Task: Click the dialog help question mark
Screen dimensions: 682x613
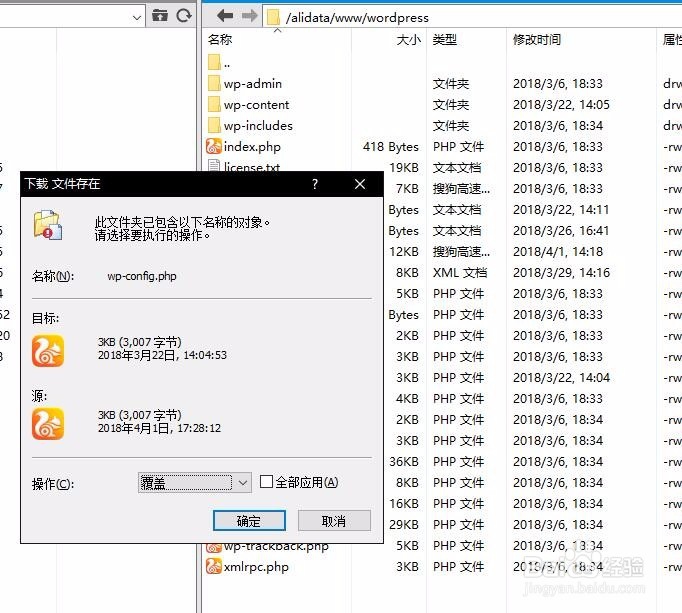Action: tap(314, 184)
